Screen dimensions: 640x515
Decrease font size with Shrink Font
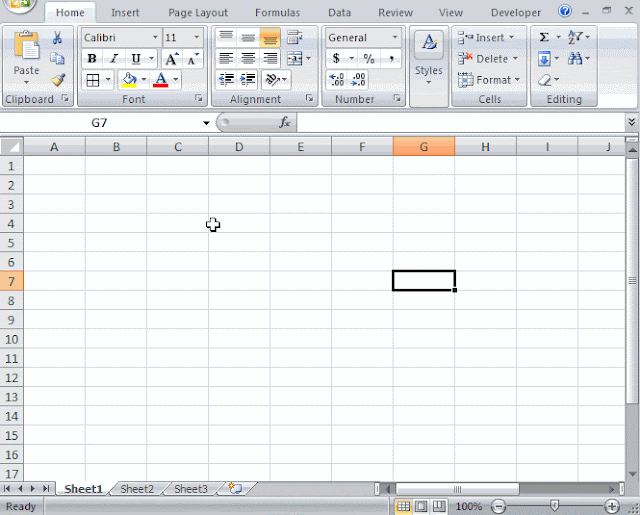pos(192,59)
